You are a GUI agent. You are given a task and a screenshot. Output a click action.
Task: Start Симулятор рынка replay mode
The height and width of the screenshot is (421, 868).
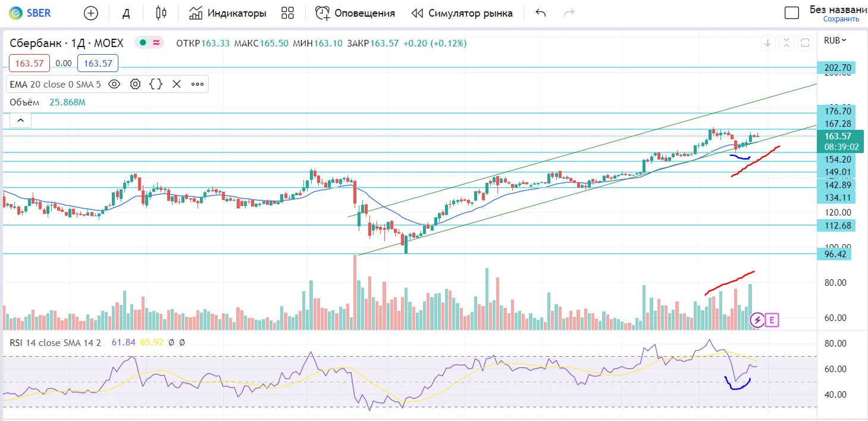pyautogui.click(x=462, y=13)
